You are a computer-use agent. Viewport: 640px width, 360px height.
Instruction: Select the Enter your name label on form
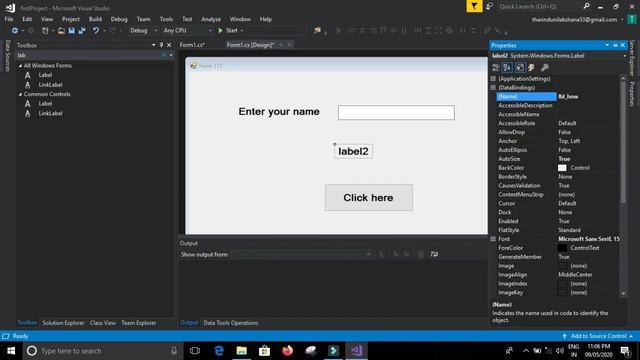(279, 112)
